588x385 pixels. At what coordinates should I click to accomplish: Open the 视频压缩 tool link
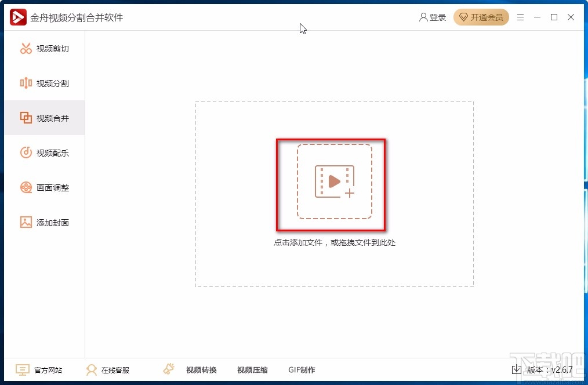(x=252, y=370)
